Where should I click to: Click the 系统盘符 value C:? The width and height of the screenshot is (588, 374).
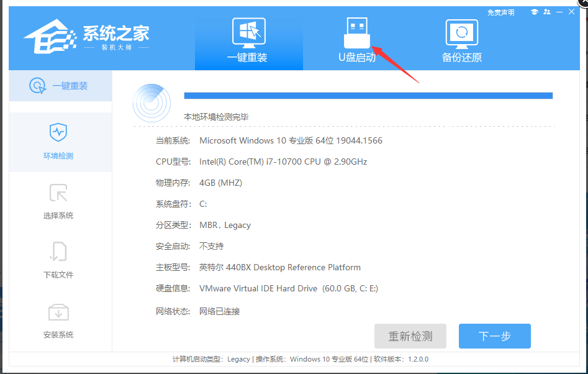203,204
